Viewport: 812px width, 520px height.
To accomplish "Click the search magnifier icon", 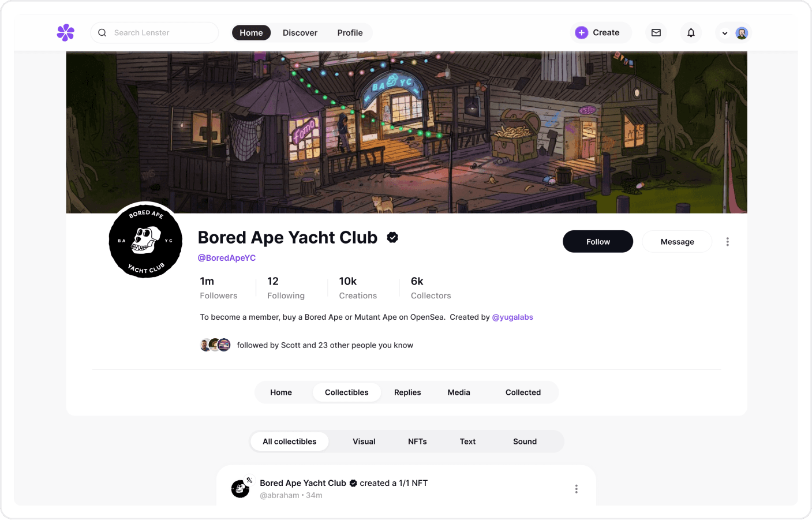I will tap(102, 33).
